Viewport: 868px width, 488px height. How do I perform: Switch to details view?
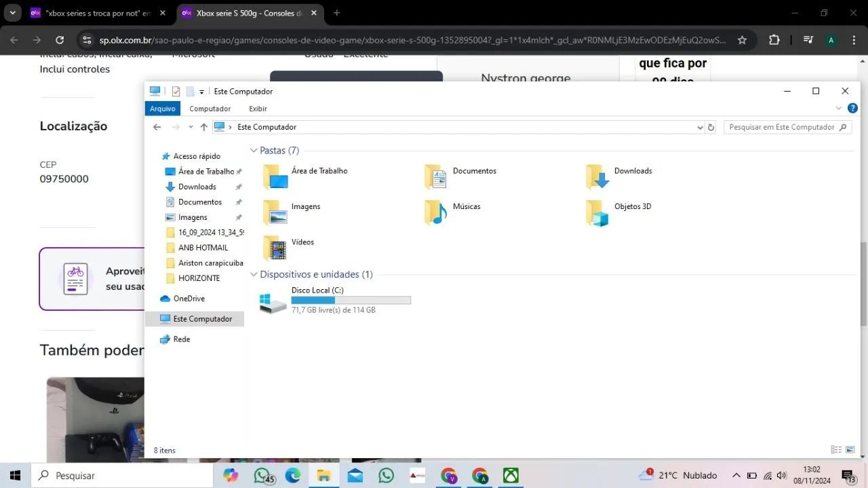[836, 449]
